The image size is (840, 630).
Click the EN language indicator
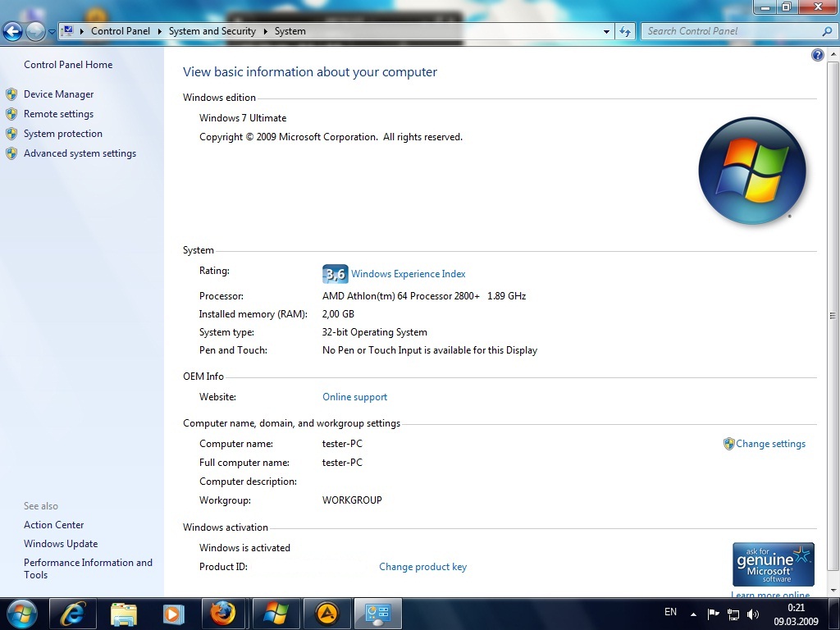point(670,612)
